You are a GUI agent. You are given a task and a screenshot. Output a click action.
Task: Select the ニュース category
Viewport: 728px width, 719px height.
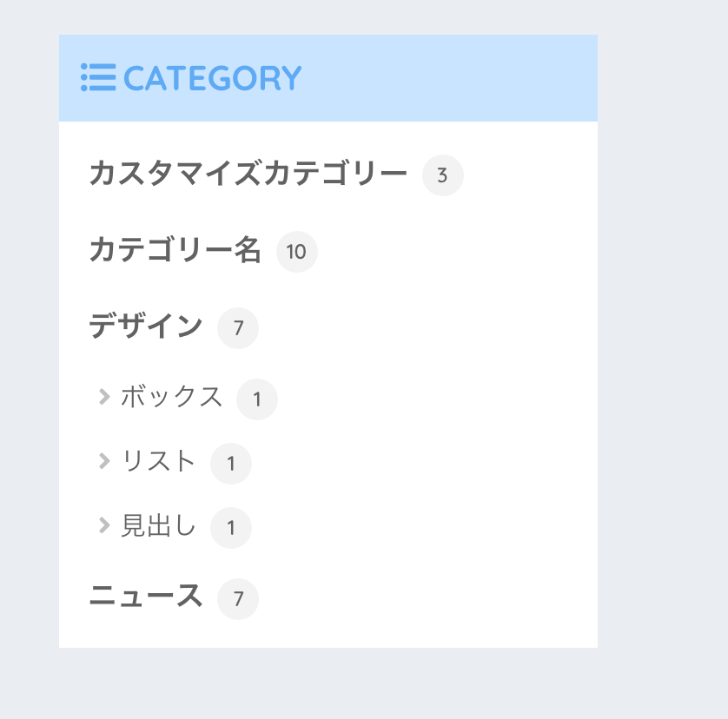[144, 597]
